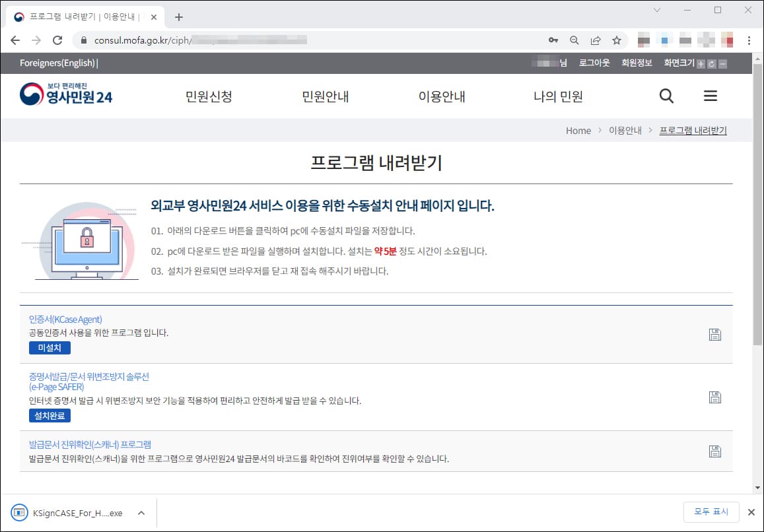The width and height of the screenshot is (764, 532).
Task: Click the browser address bar input field
Action: (264, 40)
